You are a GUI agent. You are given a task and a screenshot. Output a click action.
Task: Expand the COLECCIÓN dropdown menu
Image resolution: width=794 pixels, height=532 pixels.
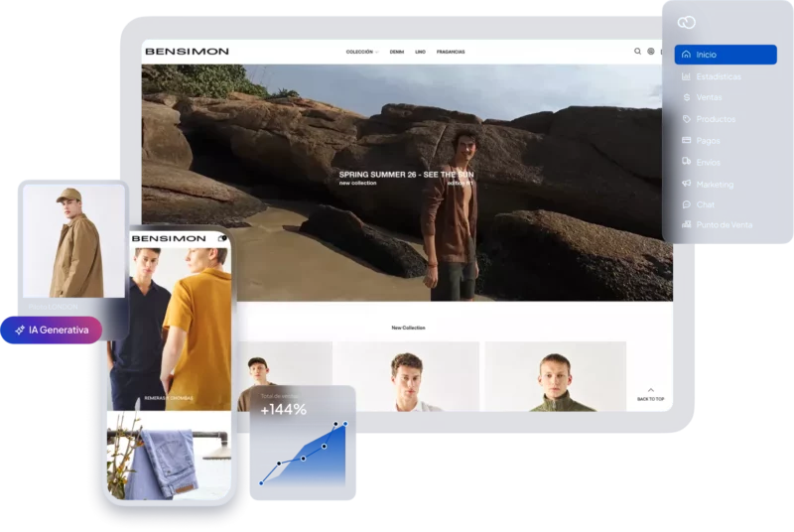coord(361,52)
